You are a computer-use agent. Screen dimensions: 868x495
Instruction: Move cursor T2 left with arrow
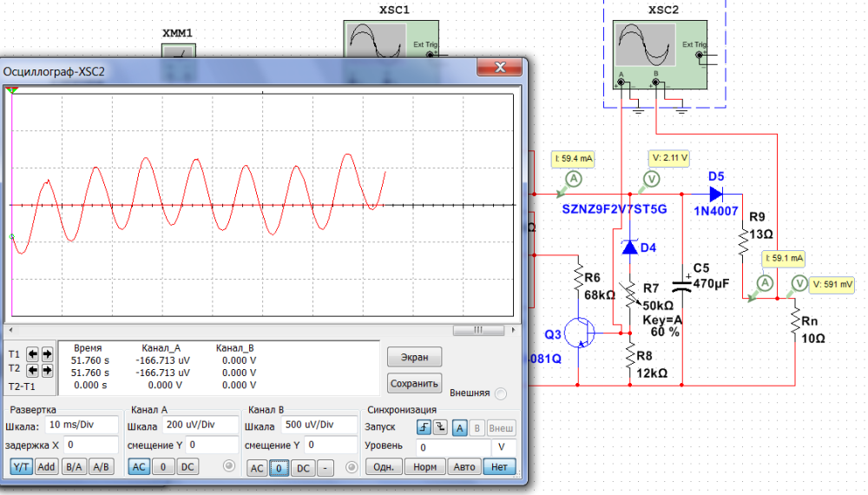click(x=32, y=369)
